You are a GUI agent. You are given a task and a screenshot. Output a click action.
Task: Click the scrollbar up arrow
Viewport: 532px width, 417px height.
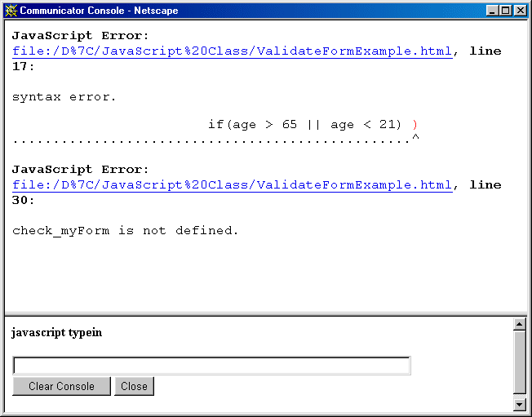click(519, 325)
